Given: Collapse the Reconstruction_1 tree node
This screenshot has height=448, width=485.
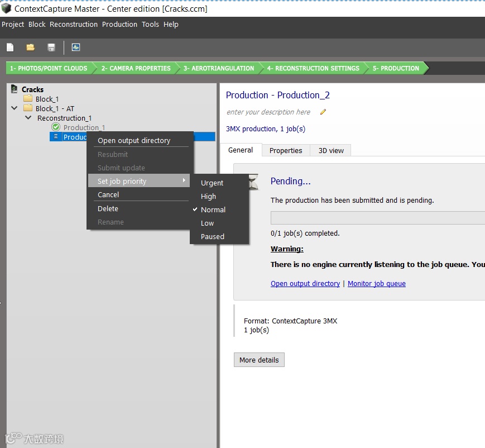Looking at the screenshot, I should (28, 118).
